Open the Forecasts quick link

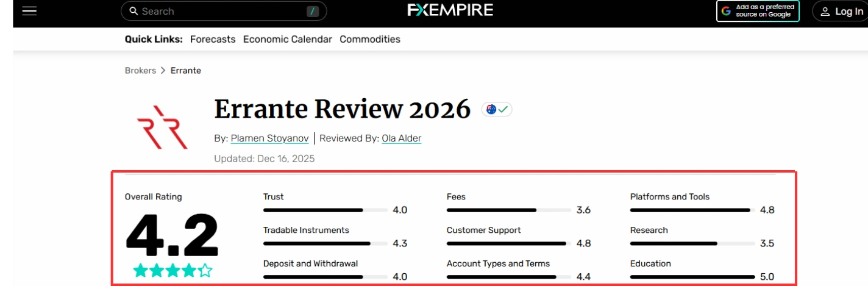[213, 39]
